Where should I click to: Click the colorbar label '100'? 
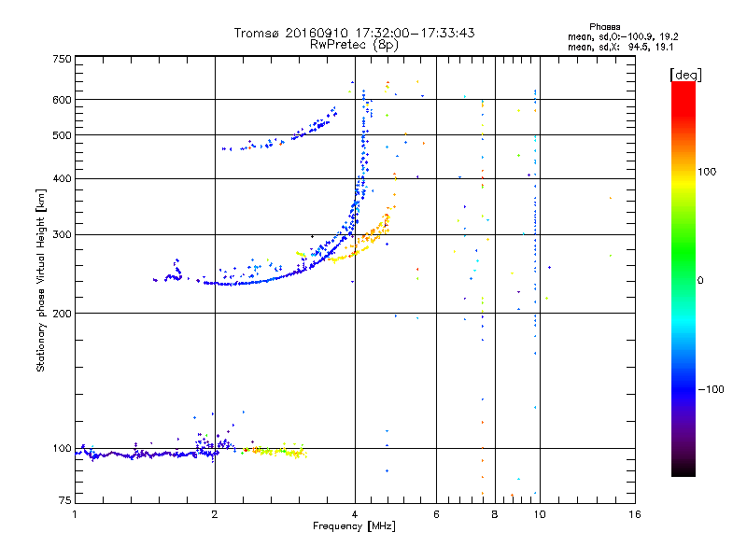point(707,172)
